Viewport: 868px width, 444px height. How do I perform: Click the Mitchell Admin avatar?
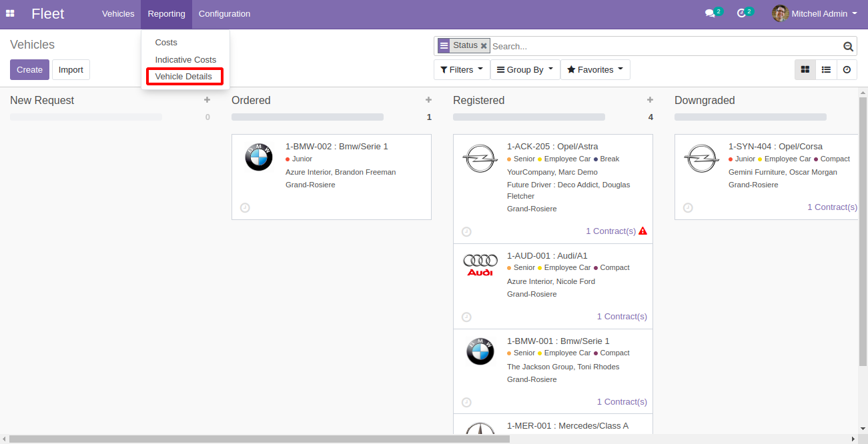pos(780,13)
